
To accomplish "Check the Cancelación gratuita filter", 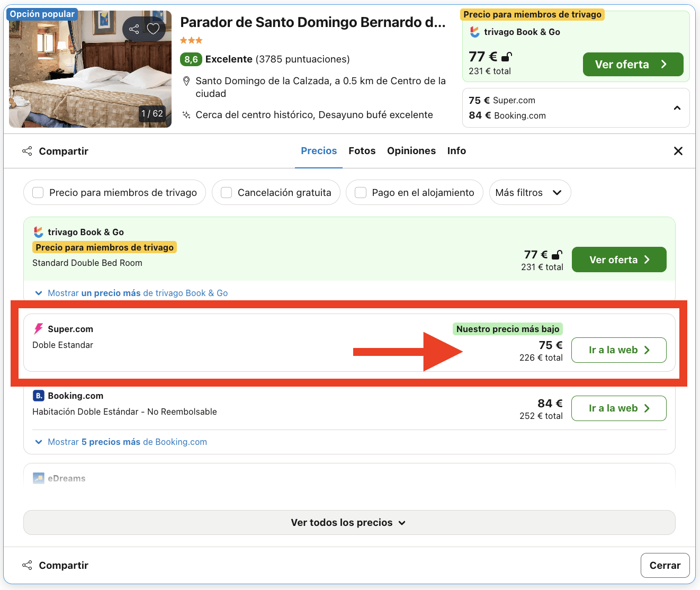I will coord(226,192).
